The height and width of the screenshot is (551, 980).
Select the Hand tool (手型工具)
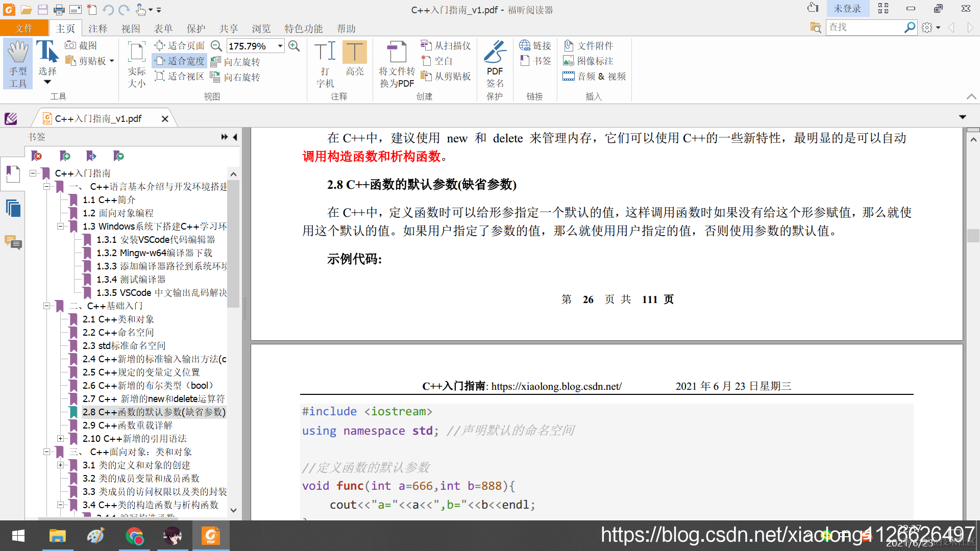coord(18,63)
